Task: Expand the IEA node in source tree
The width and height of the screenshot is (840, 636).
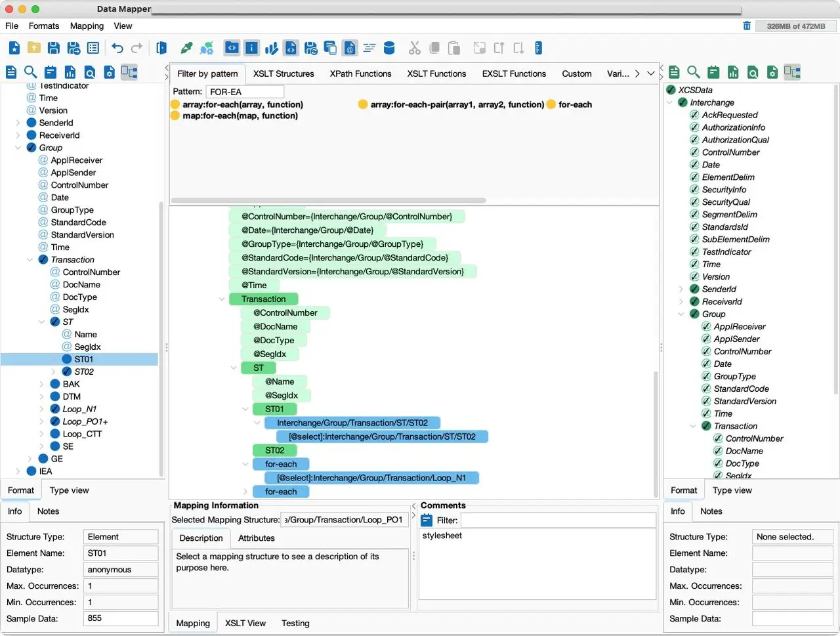Action: click(x=18, y=471)
